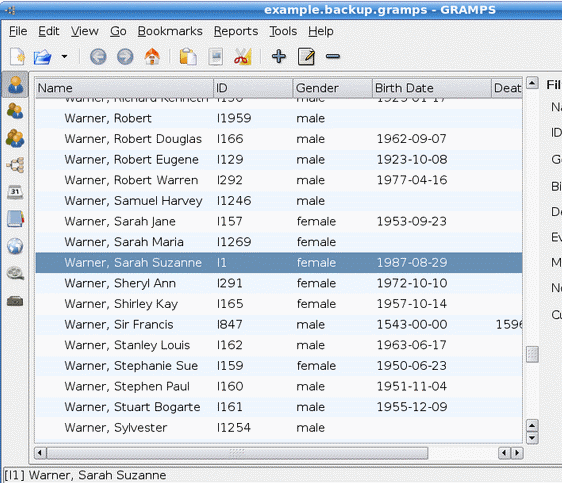The width and height of the screenshot is (562, 483).
Task: Select row Warner, Robert Douglas
Action: tap(278, 139)
